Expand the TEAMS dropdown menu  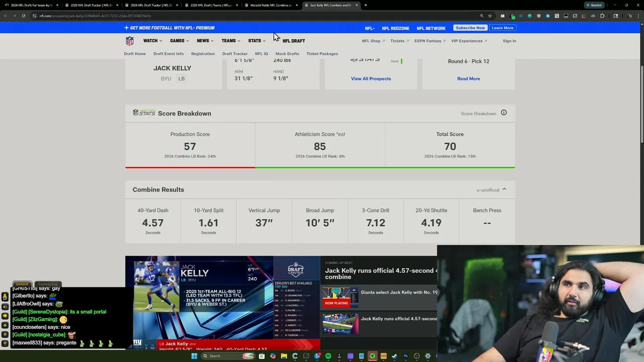pyautogui.click(x=230, y=41)
